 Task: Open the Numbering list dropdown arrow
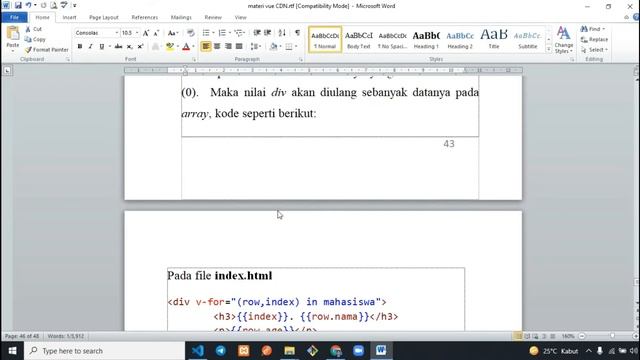(x=230, y=33)
